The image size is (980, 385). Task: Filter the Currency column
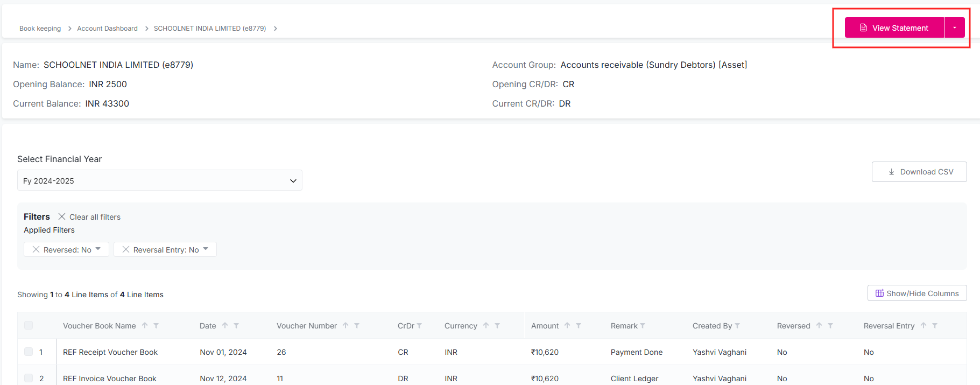497,326
